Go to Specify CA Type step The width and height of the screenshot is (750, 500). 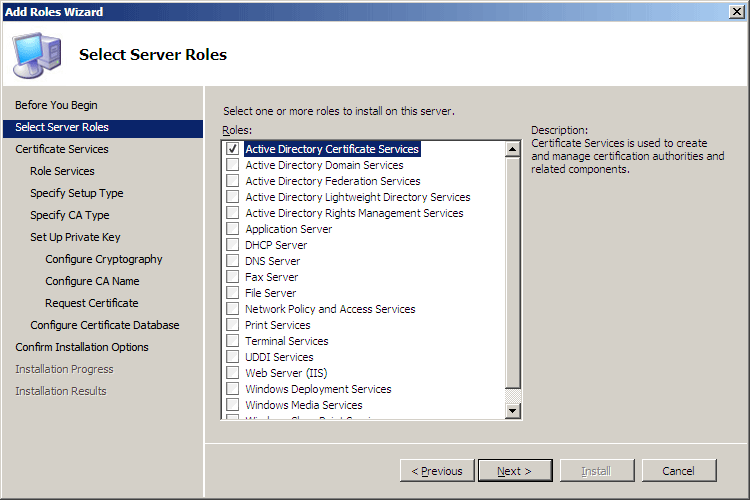[70, 215]
